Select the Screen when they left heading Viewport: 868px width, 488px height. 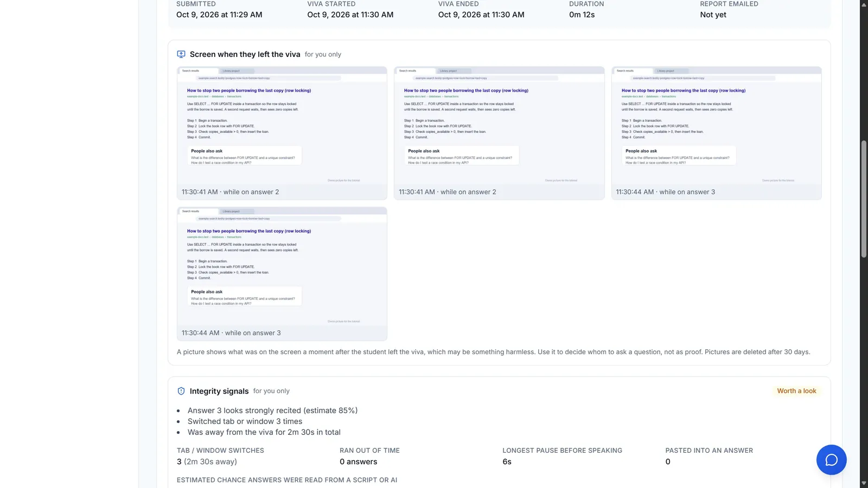245,54
